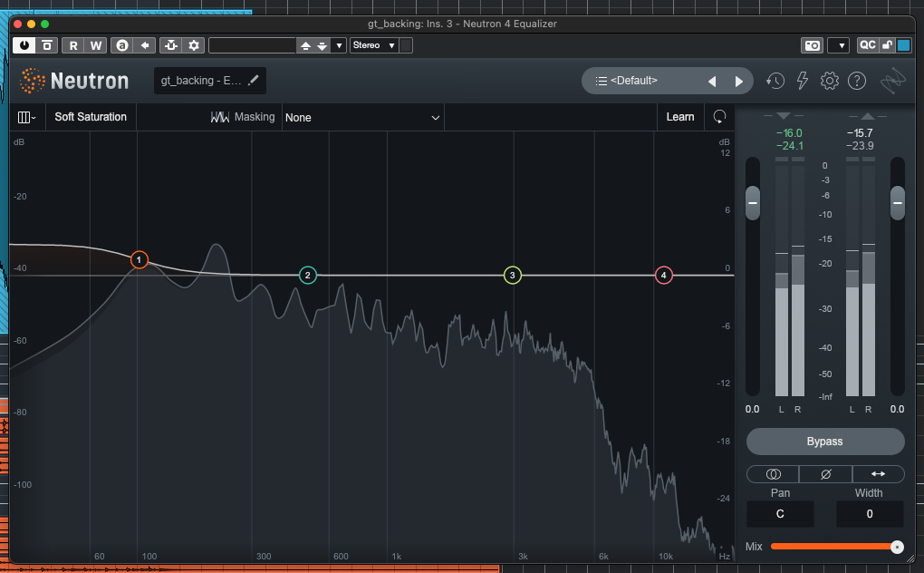Click the Neutron logo
This screenshot has width=924, height=573.
click(x=73, y=81)
